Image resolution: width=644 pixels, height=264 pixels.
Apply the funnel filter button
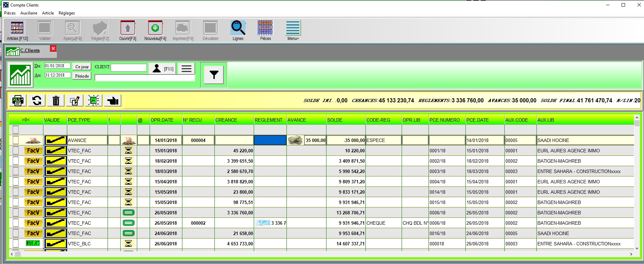(214, 75)
